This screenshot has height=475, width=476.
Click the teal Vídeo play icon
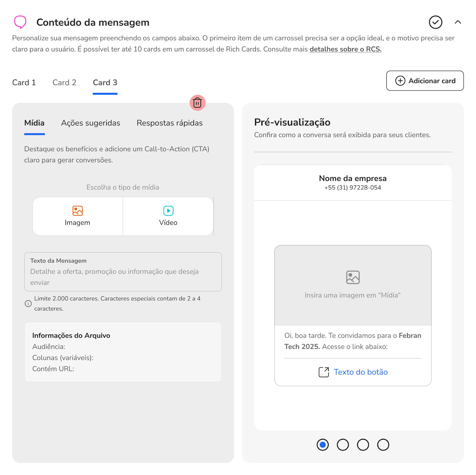tap(168, 211)
